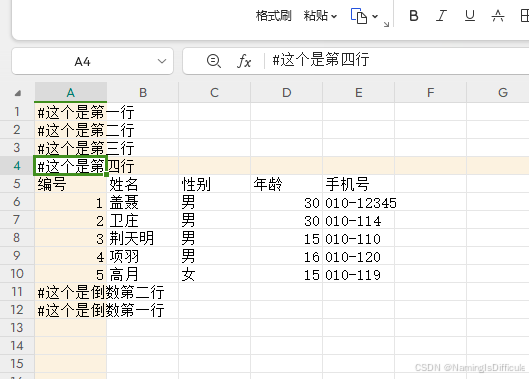The image size is (529, 379).
Task: Click the 年龄 header cell
Action: 286,184
